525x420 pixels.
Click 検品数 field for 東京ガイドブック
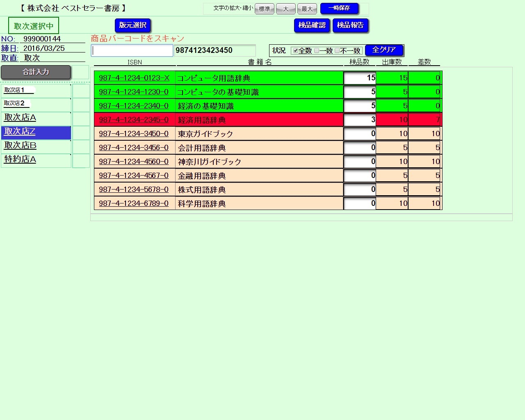[x=360, y=134]
